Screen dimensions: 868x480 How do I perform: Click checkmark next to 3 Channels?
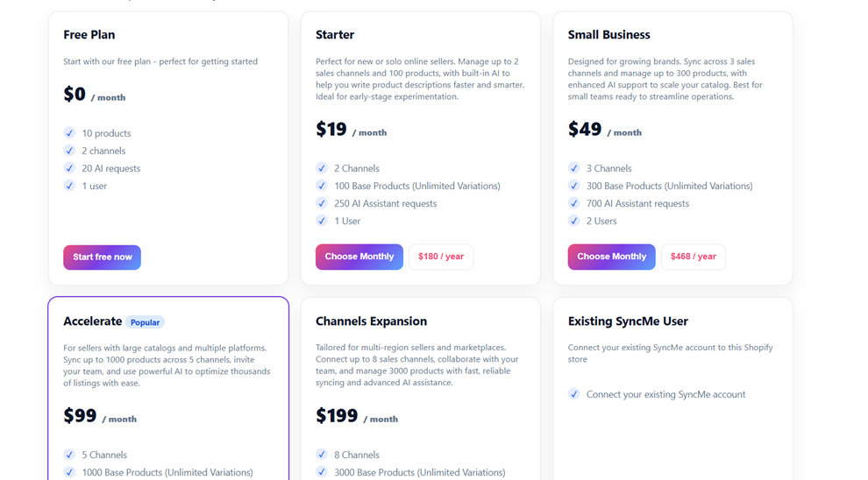(574, 168)
